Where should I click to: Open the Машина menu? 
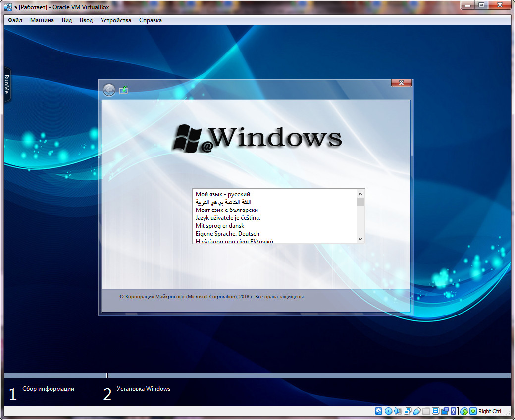point(42,20)
